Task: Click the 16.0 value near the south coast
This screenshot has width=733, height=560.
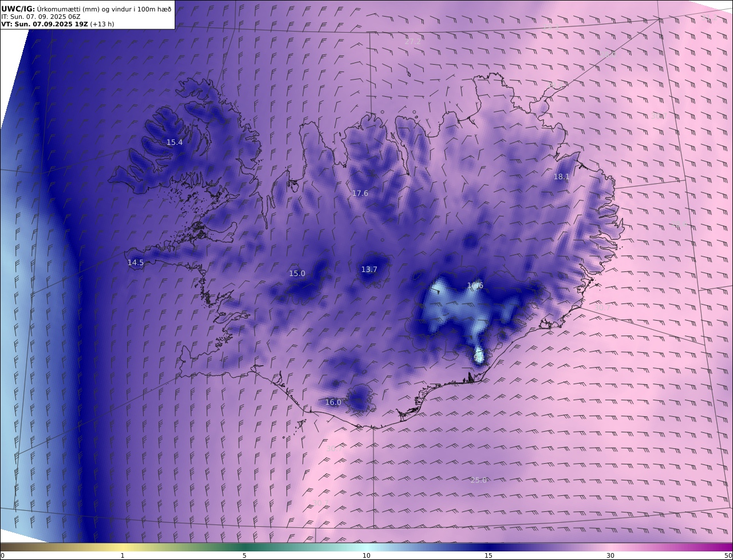Action: point(333,402)
